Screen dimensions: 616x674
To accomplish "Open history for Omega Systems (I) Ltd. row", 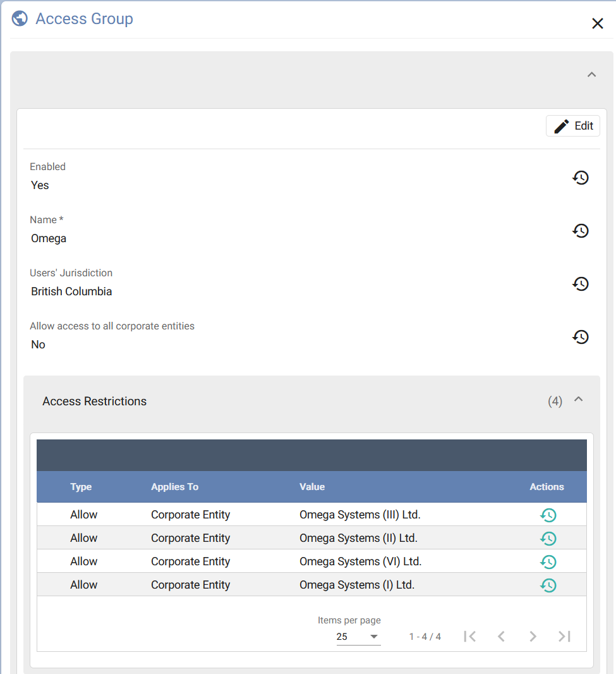I will coord(548,585).
